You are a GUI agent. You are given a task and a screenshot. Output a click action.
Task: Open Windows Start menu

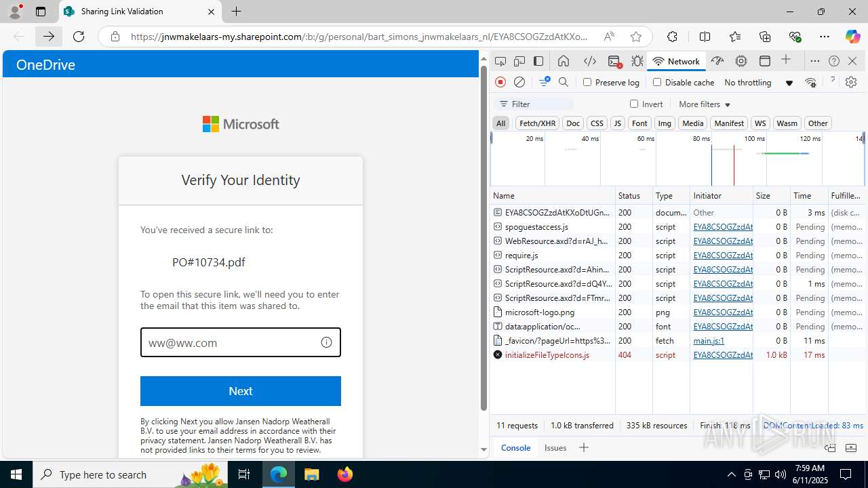pos(16,474)
